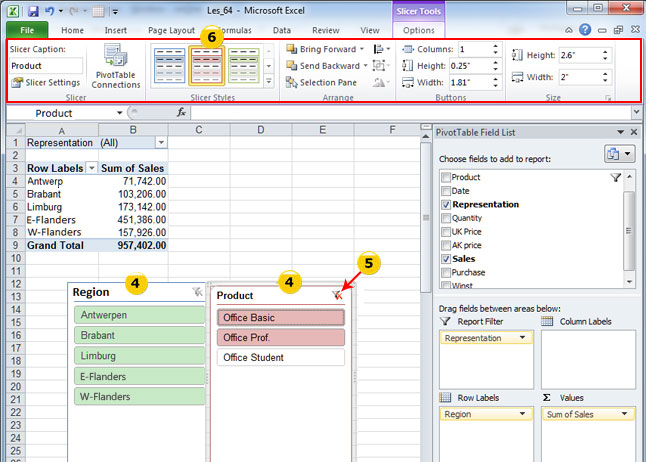Click the Undo icon in title bar

coord(49,11)
